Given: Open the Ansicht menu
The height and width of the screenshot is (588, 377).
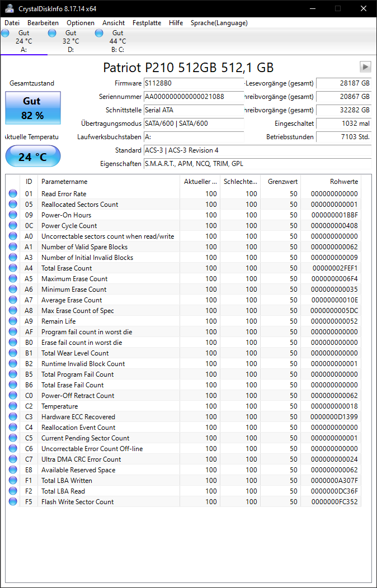Looking at the screenshot, I should coord(114,23).
